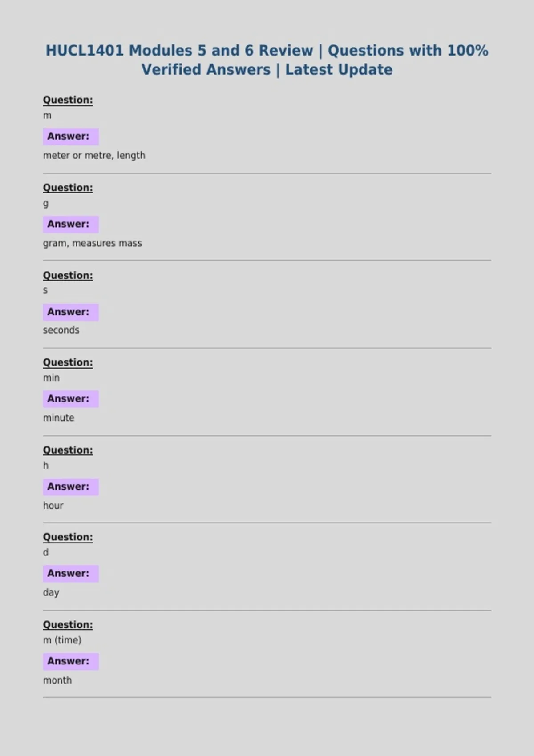Select the answer text 'month'

pos(57,680)
